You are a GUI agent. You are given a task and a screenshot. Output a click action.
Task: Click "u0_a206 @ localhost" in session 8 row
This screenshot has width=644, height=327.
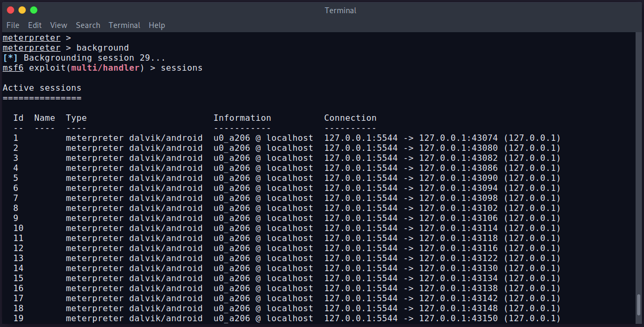pyautogui.click(x=264, y=208)
